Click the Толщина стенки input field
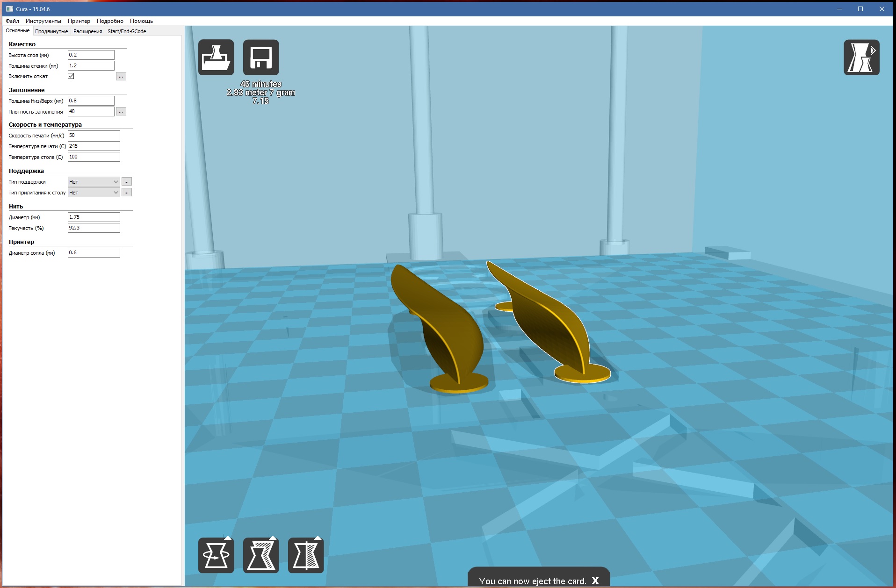 coord(91,65)
